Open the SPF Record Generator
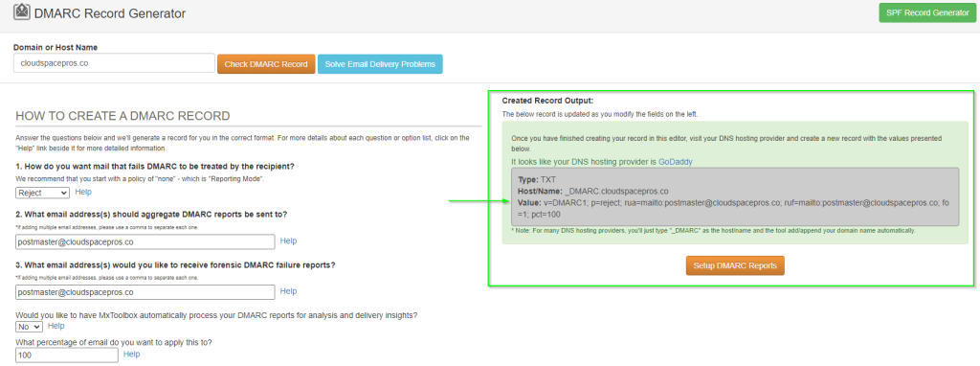This screenshot has width=980, height=366. (927, 12)
